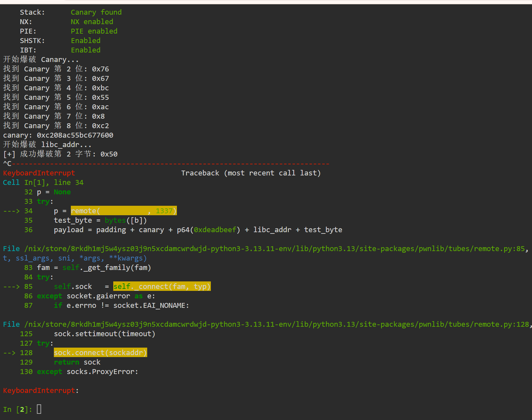Click the Canary byte 3 value 0x67
Screen dimensions: 532x420
click(x=101, y=79)
